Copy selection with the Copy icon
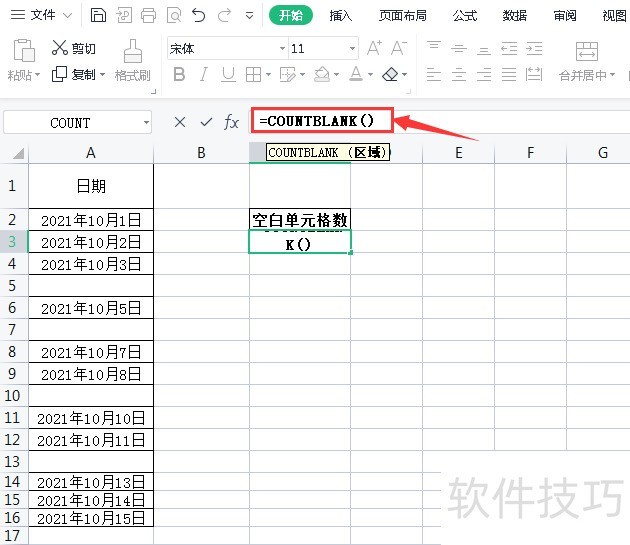The image size is (630, 545). click(59, 74)
